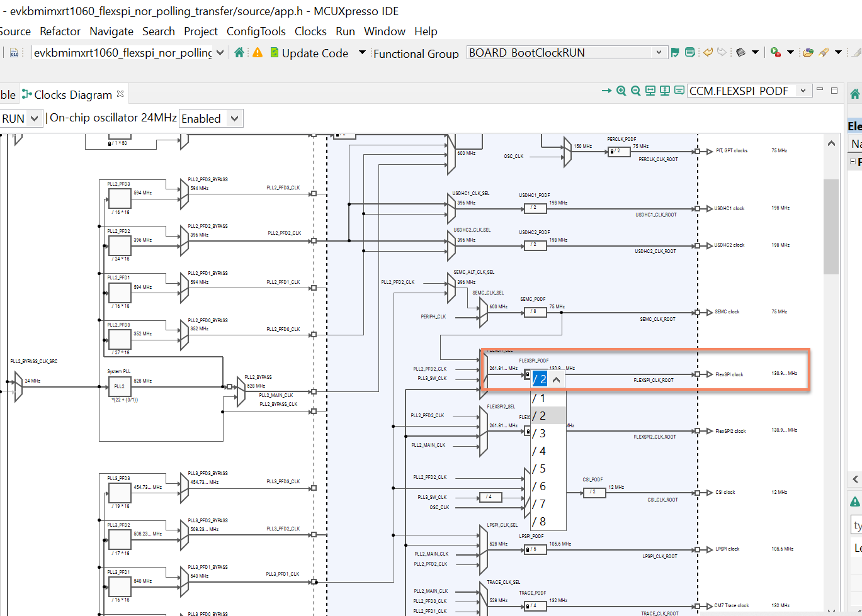Click the green Home icon at top right
862x616 pixels.
[854, 92]
